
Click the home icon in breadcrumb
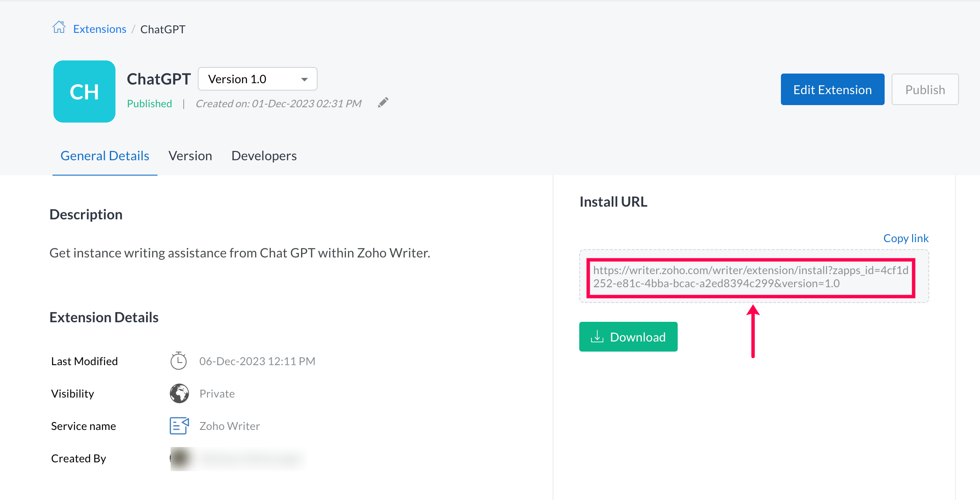(x=59, y=28)
